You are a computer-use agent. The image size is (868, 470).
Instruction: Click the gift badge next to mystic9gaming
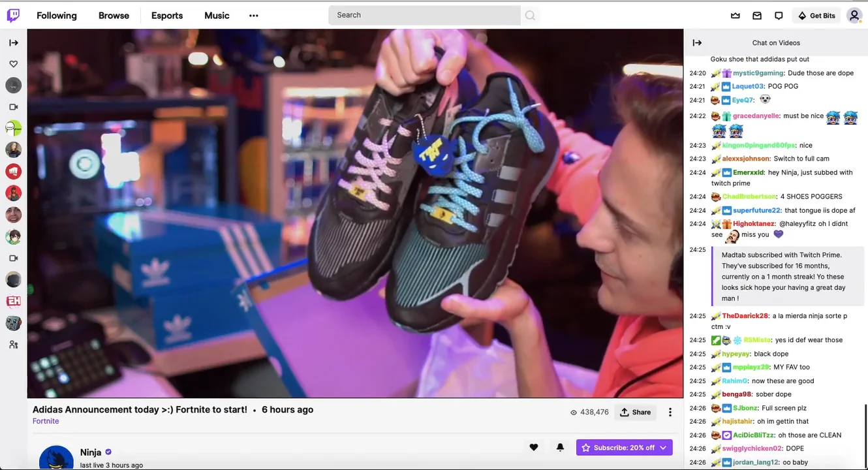[x=726, y=73]
